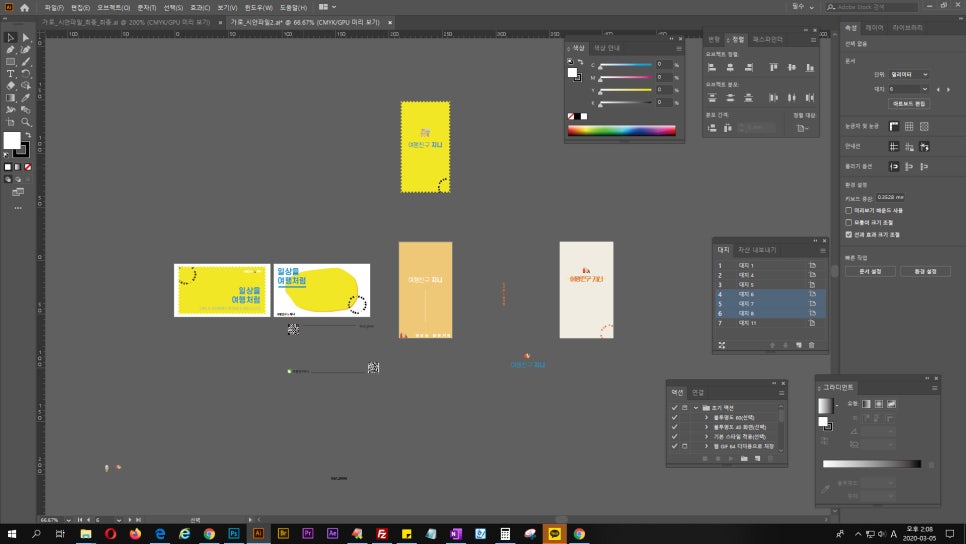Open Artboards panel options menu
The width and height of the screenshot is (966, 544).
[822, 251]
